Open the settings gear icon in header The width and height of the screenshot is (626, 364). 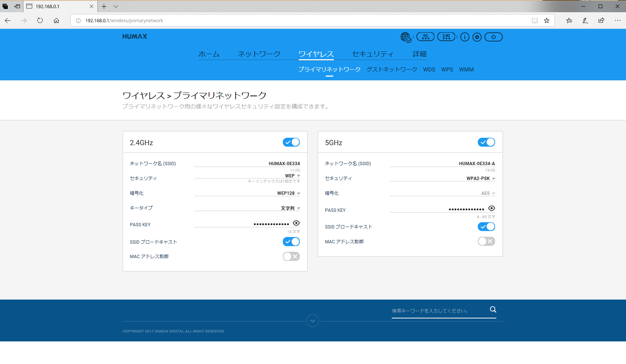point(477,37)
